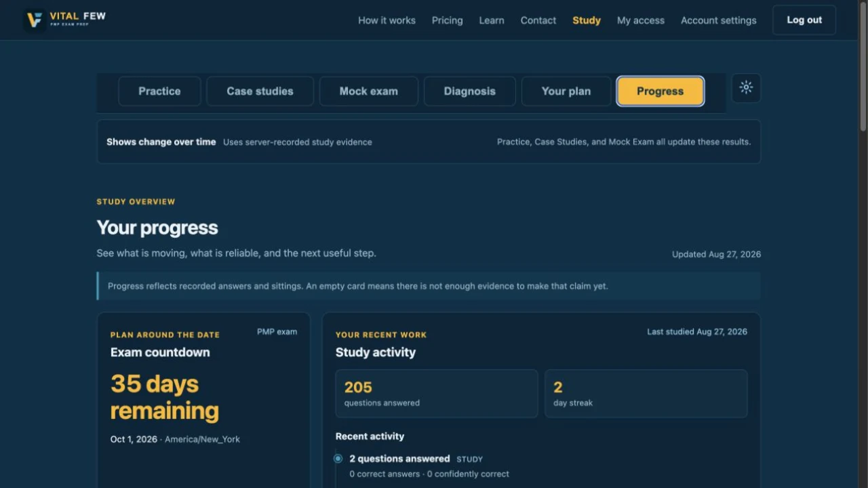Click the Study navigation link
This screenshot has height=488, width=868.
pos(587,20)
